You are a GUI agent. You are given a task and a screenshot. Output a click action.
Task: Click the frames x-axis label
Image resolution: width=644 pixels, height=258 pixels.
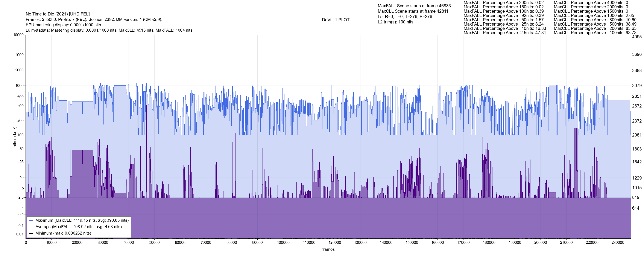[x=328, y=249]
